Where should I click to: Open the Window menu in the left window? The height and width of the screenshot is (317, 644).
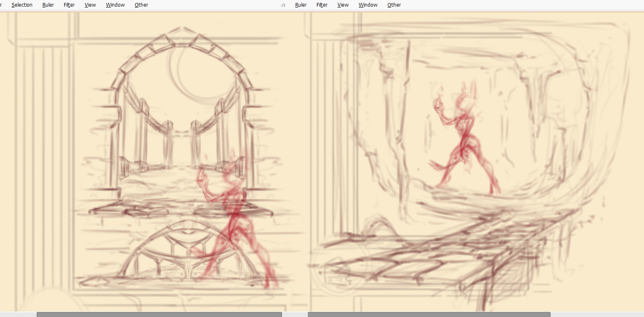pyautogui.click(x=115, y=5)
